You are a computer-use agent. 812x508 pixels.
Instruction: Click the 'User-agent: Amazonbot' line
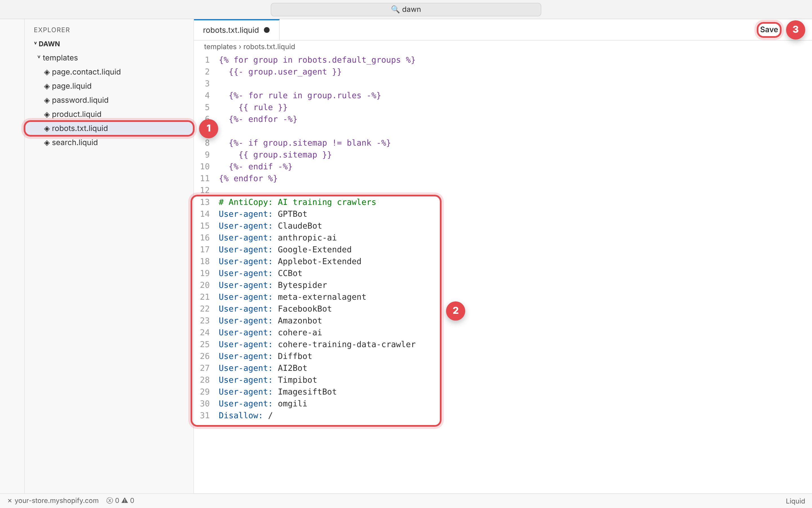click(x=270, y=321)
